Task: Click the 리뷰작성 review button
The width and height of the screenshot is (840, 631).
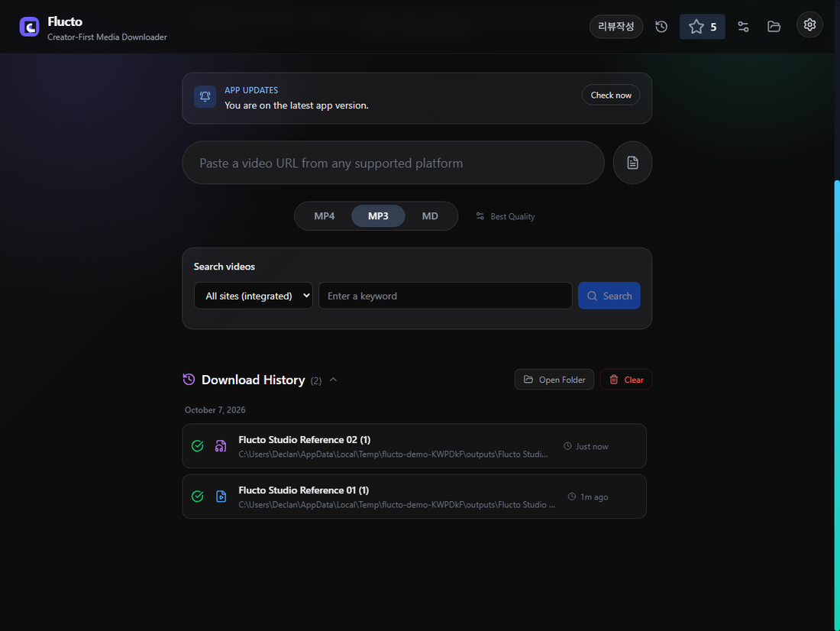Action: click(616, 27)
